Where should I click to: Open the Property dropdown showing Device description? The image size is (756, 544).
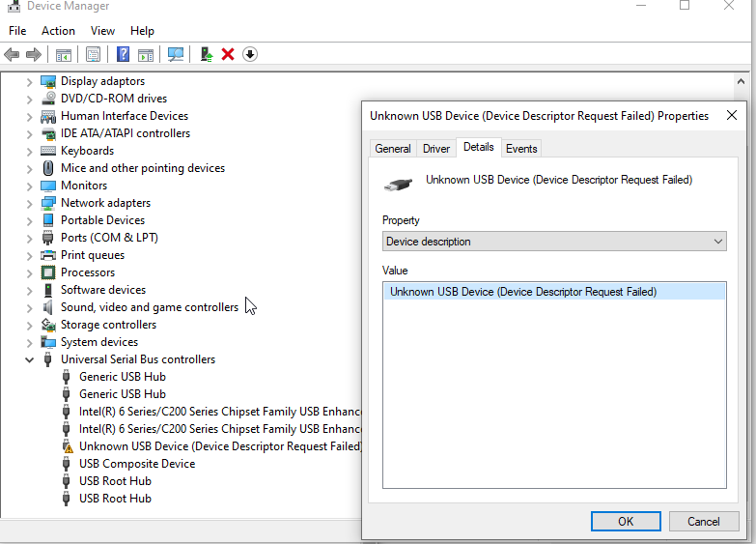(x=554, y=242)
